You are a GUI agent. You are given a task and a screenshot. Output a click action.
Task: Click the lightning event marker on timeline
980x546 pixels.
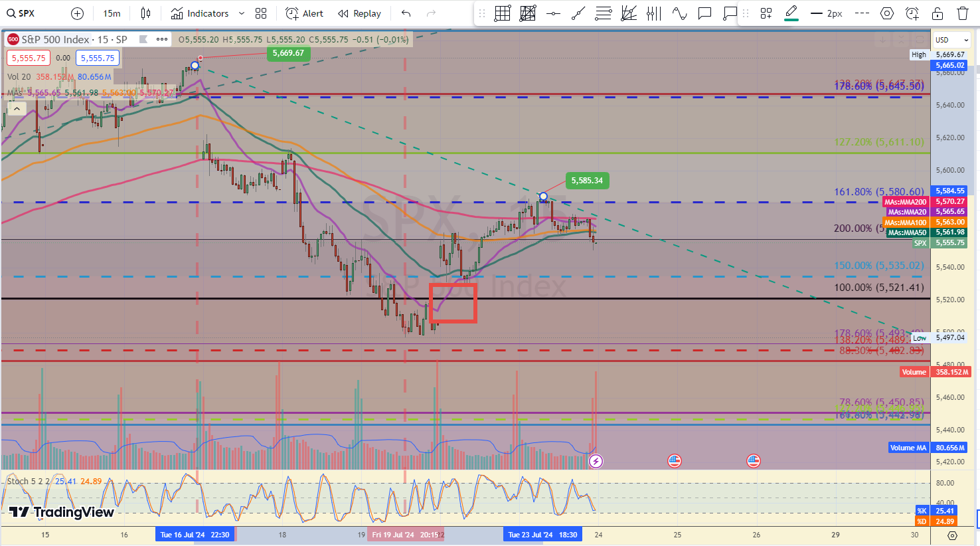596,461
